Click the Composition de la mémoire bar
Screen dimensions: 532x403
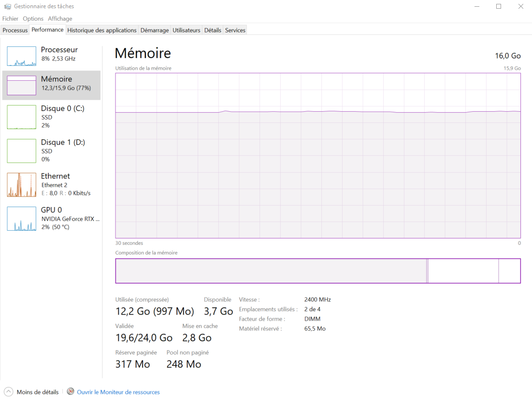[317, 271]
